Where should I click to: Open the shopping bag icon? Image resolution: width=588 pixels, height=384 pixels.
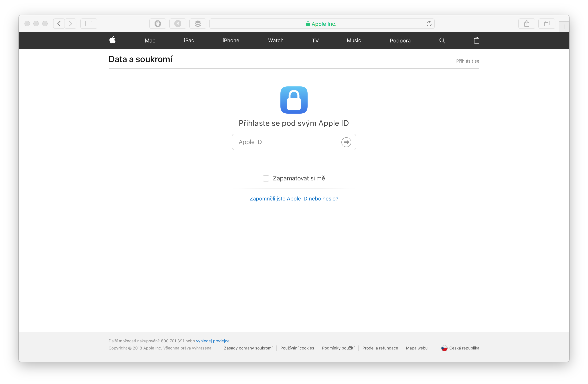(x=476, y=40)
